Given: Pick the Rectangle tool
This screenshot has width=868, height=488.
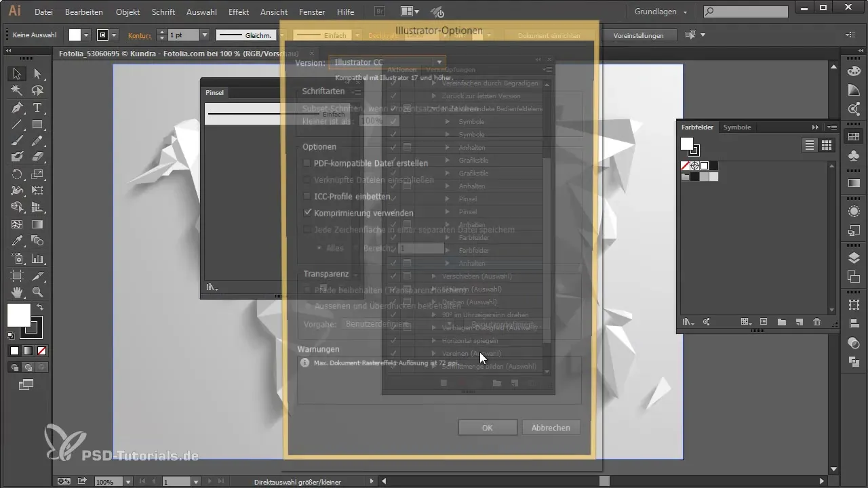Looking at the screenshot, I should click(x=37, y=124).
